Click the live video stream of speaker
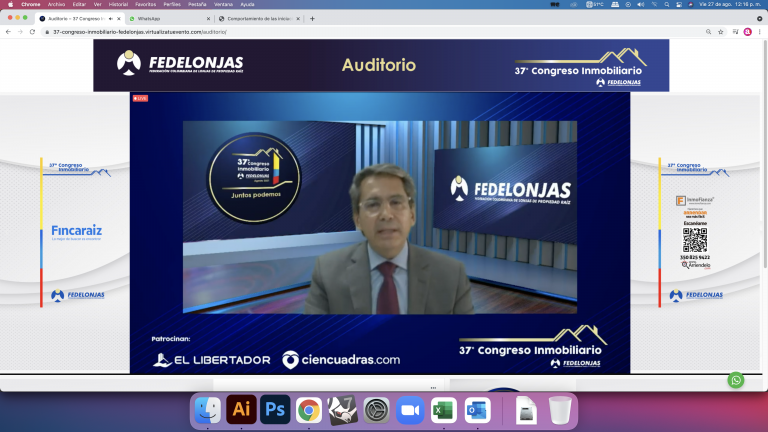 click(x=380, y=217)
